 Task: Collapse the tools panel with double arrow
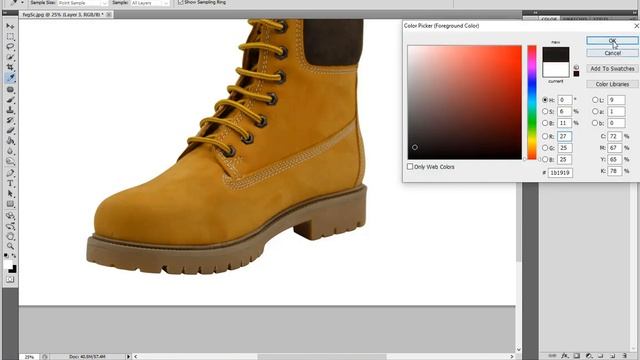point(4,13)
